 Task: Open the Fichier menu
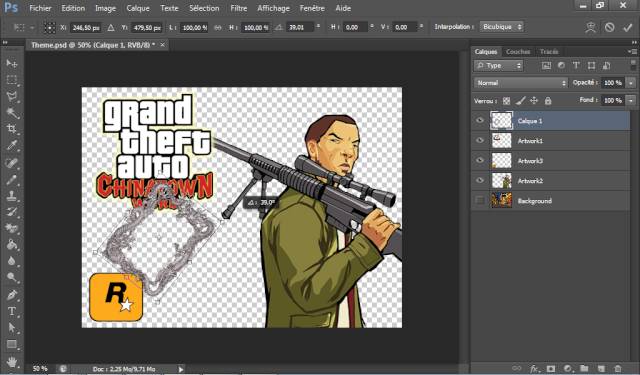coord(40,8)
